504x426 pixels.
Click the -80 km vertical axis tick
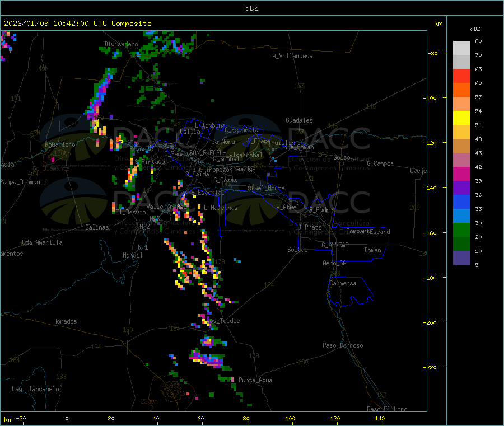pyautogui.click(x=433, y=53)
